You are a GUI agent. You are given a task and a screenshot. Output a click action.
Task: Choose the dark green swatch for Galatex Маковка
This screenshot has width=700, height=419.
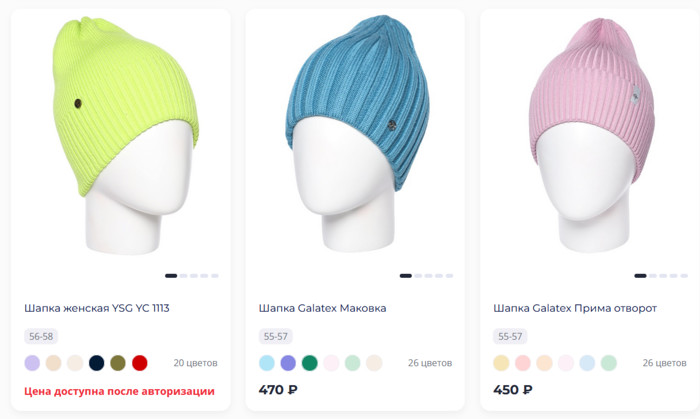(309, 363)
